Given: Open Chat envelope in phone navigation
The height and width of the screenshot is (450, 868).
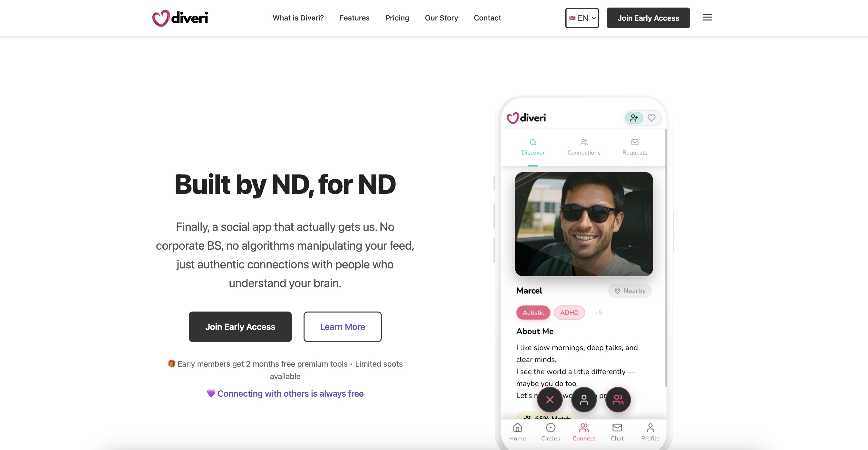Looking at the screenshot, I should tap(617, 432).
